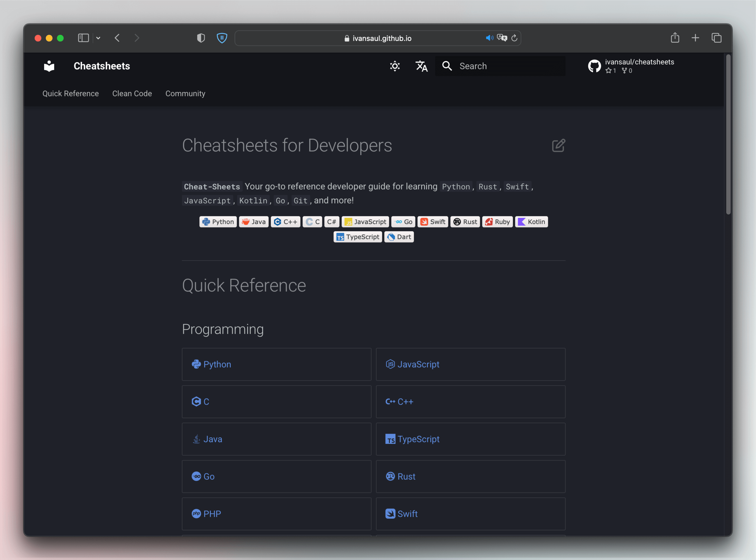Click the Cheatsheets book logo icon
Viewport: 756px width, 560px height.
click(x=49, y=66)
